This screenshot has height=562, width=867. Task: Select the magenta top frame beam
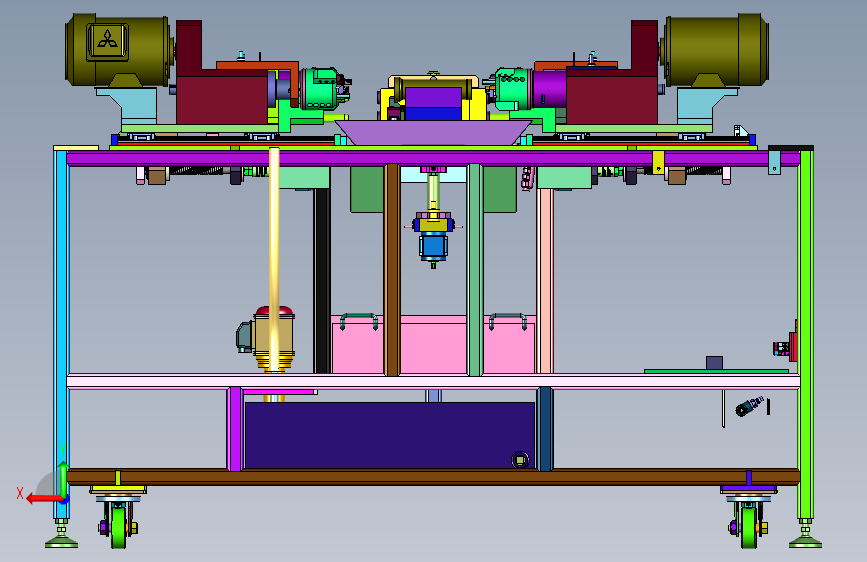[x=433, y=159]
